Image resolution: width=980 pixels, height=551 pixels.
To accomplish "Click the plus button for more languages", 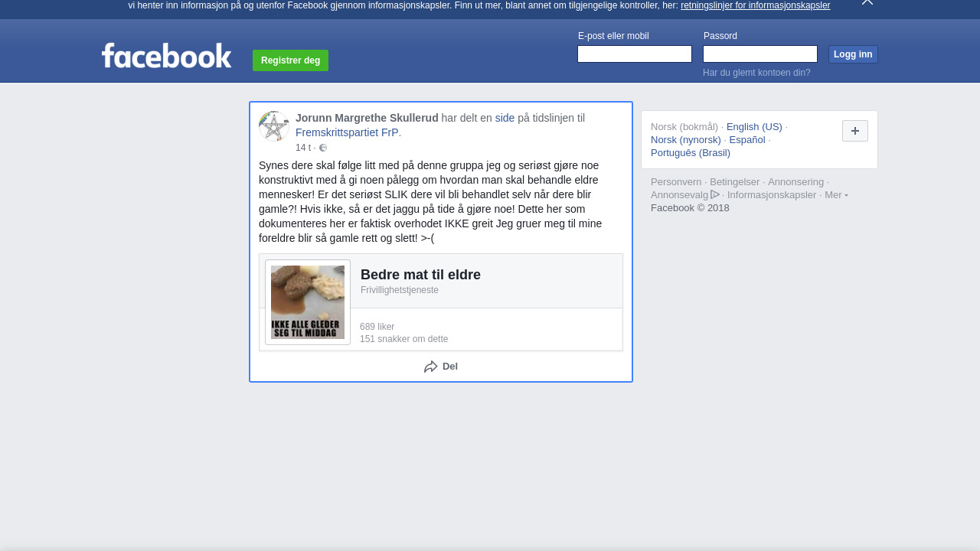I will pos(855,131).
